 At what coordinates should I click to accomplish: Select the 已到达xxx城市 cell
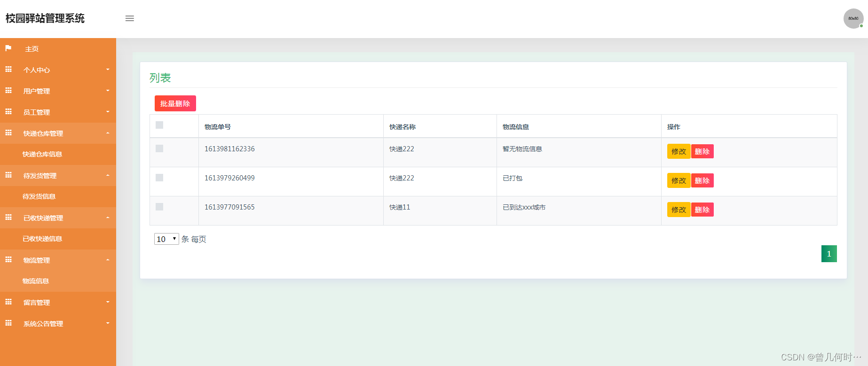[524, 207]
